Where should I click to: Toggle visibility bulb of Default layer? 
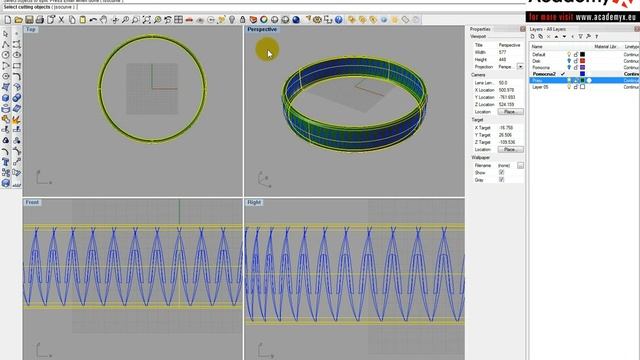click(569, 54)
